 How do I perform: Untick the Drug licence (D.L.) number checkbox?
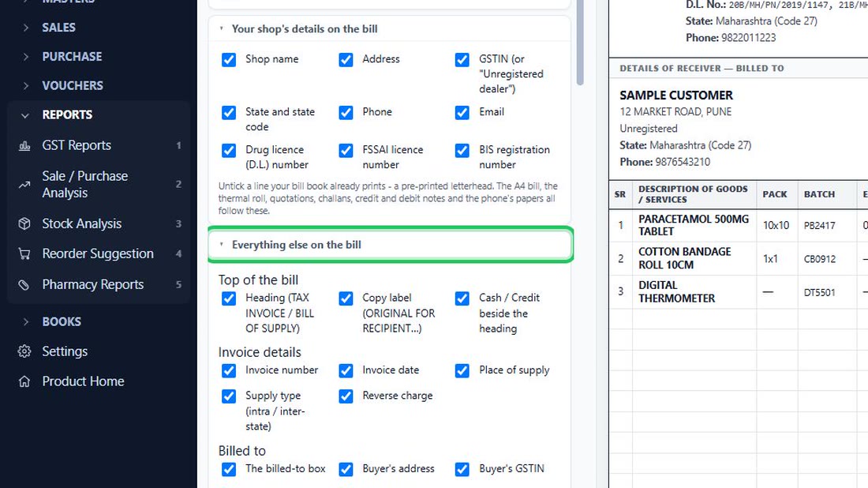tap(229, 151)
